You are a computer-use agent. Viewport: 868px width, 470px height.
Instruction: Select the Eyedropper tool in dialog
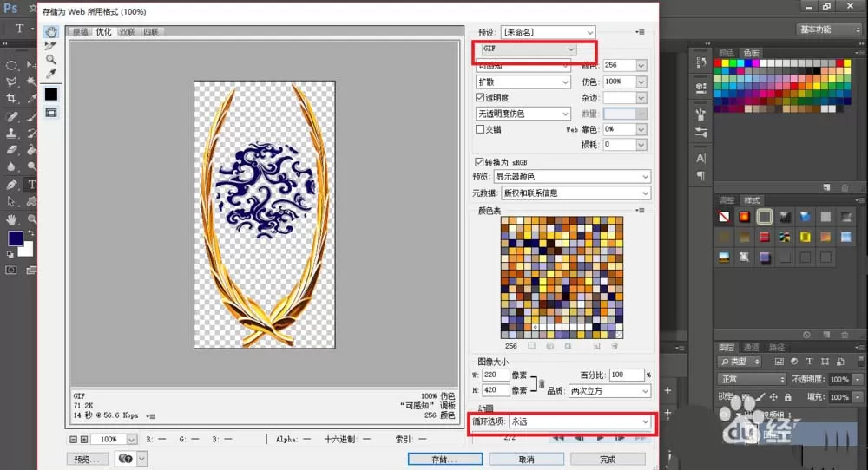click(x=51, y=73)
